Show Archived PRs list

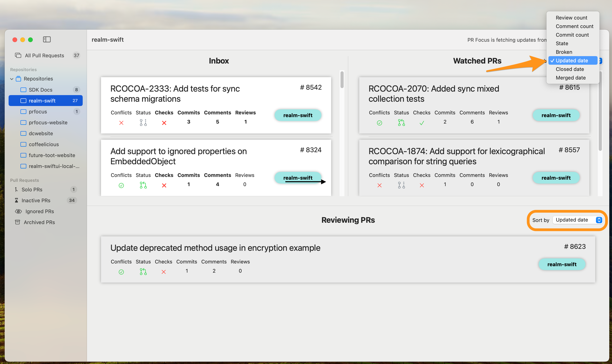tap(46, 222)
